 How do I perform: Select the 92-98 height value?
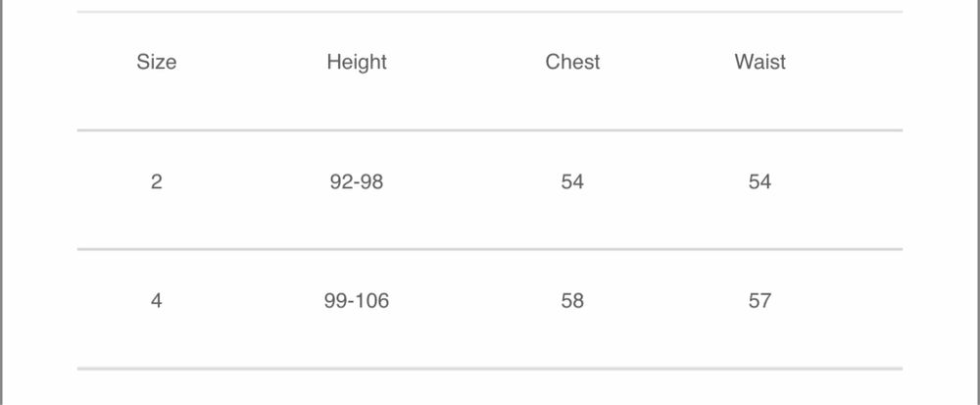point(357,181)
